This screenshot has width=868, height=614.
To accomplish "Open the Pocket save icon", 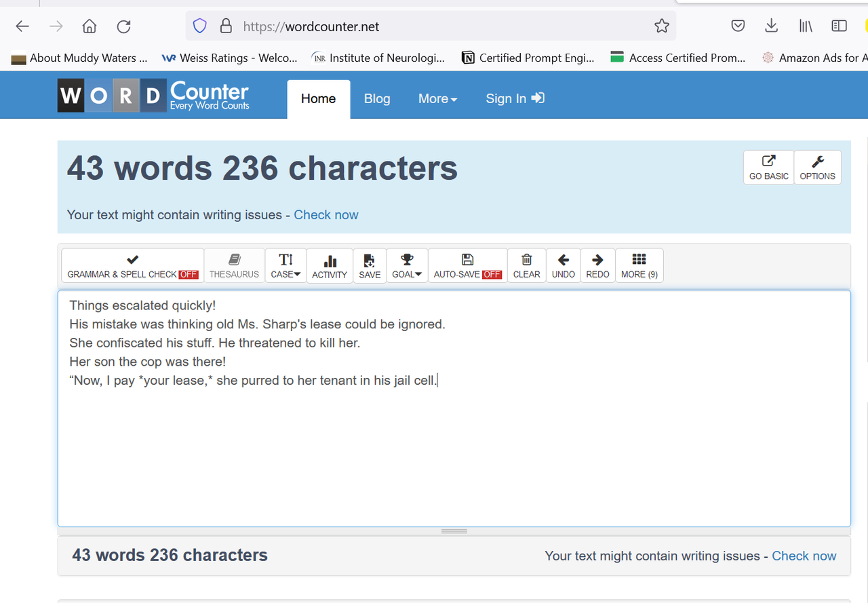I will [738, 26].
